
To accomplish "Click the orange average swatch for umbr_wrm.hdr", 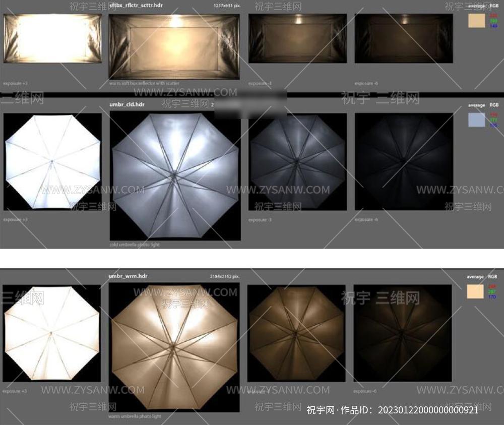I will (x=475, y=291).
